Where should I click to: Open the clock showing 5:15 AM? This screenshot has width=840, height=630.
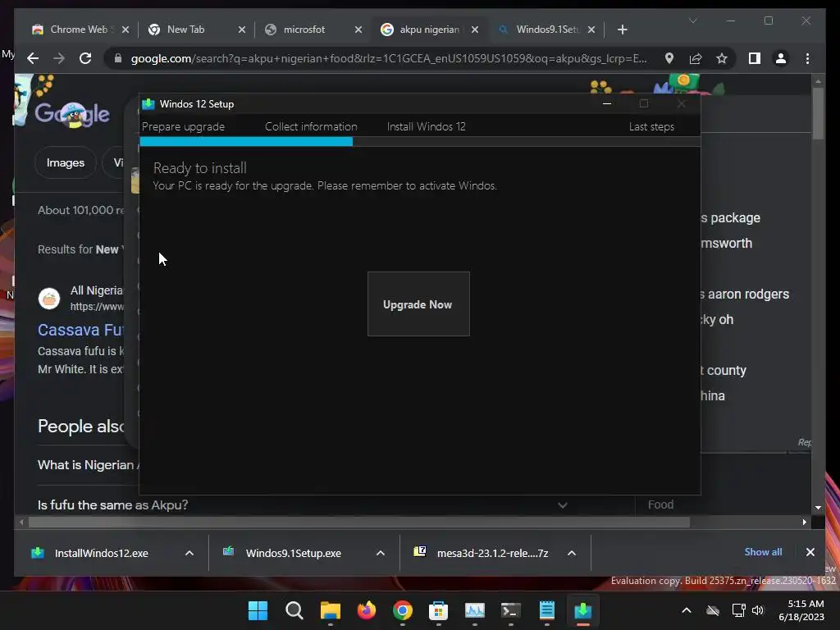[x=801, y=610]
